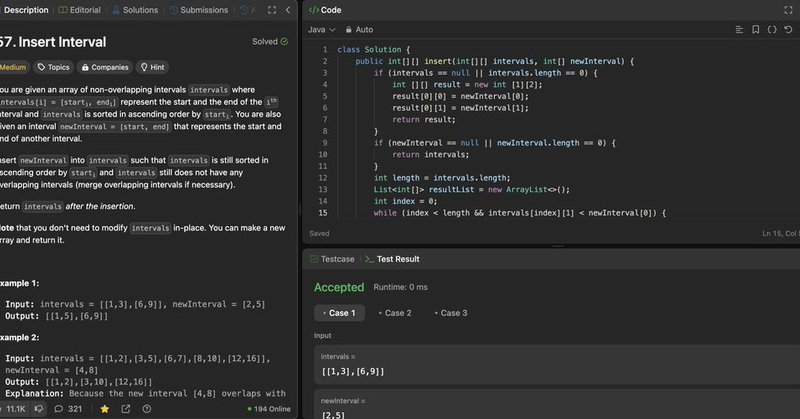Open the Companies tag
This screenshot has height=419, width=800.
pos(105,67)
